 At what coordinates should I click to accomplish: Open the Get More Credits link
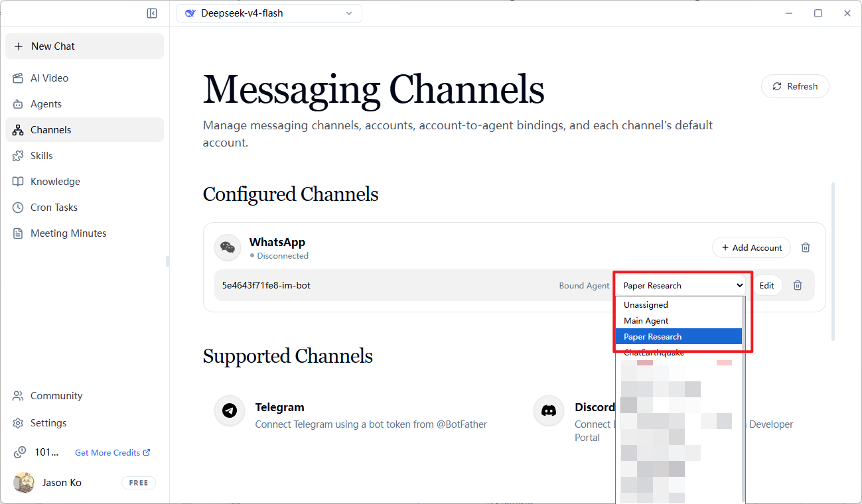pos(113,452)
